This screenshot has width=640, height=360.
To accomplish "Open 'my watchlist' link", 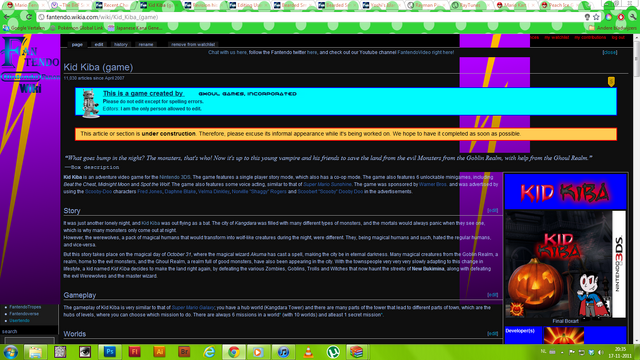I will pyautogui.click(x=557, y=38).
